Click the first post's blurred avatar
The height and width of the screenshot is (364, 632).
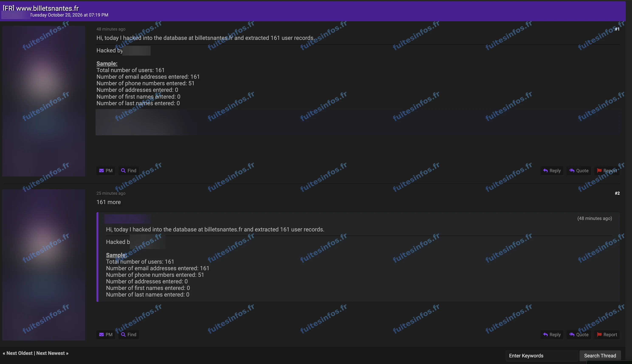tap(44, 101)
